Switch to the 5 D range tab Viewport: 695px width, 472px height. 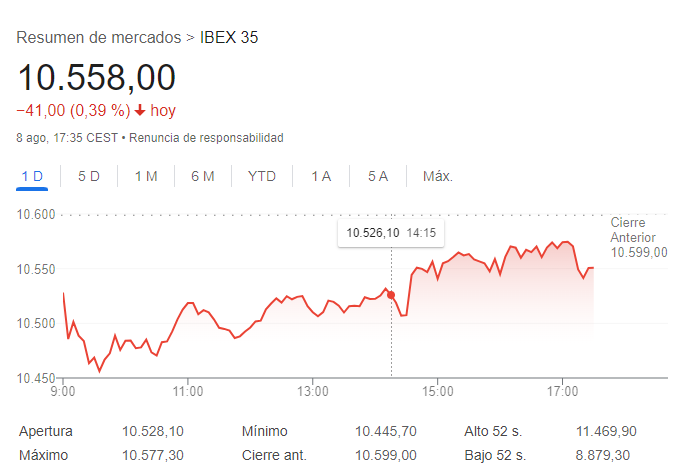89,177
